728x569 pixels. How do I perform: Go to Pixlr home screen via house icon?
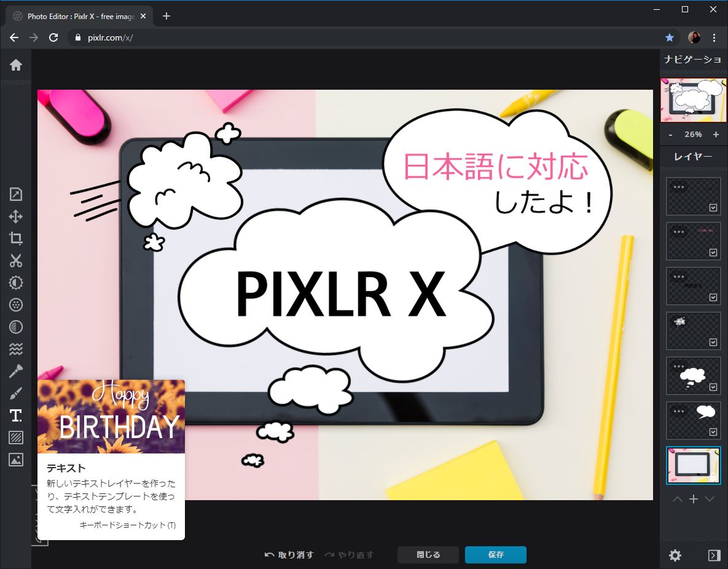tap(16, 65)
